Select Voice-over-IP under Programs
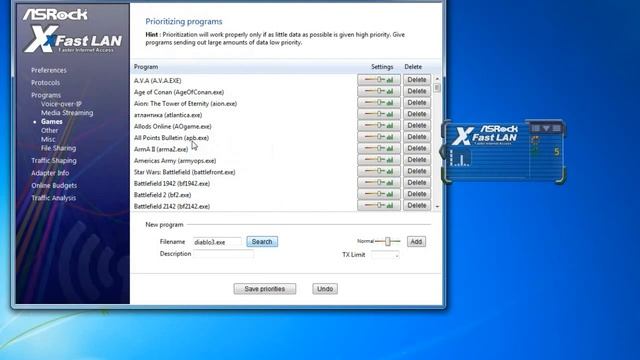Screen dimensions: 640x360 [61, 104]
